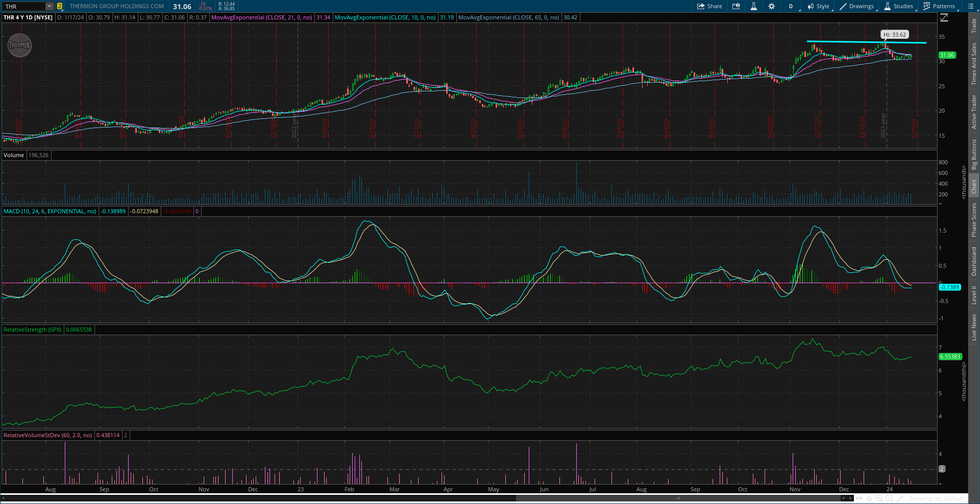Select the crosshair pointer icon
The height and width of the screenshot is (504, 980).
click(x=870, y=498)
